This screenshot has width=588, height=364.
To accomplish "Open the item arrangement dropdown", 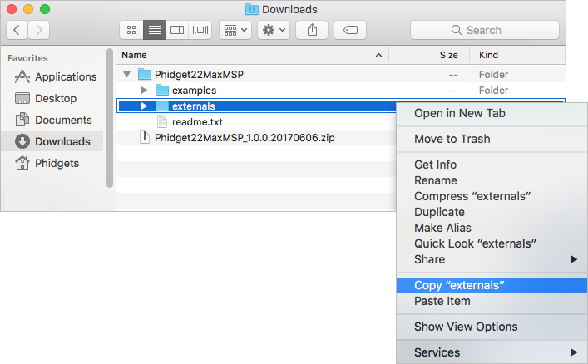I will 235,30.
